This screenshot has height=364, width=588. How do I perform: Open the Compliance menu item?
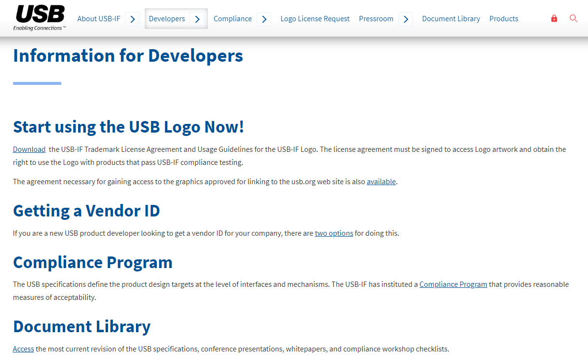pyautogui.click(x=232, y=19)
